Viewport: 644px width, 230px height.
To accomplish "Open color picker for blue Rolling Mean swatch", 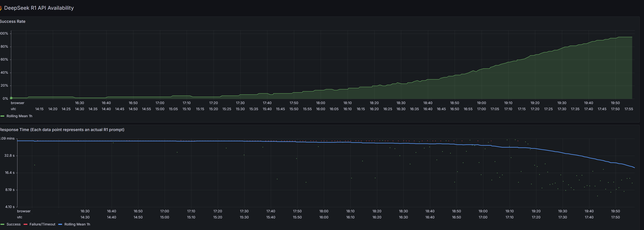I will coord(60,224).
